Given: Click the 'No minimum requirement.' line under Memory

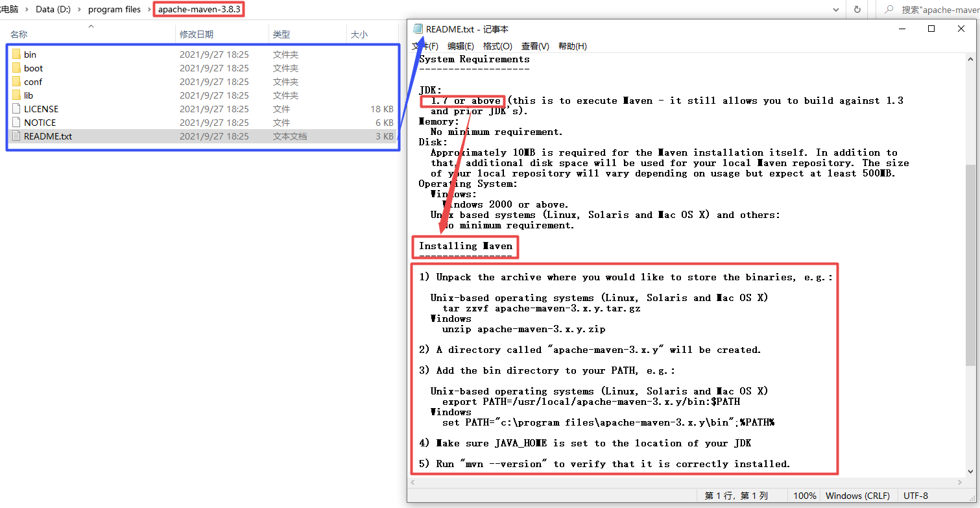Looking at the screenshot, I should point(497,132).
